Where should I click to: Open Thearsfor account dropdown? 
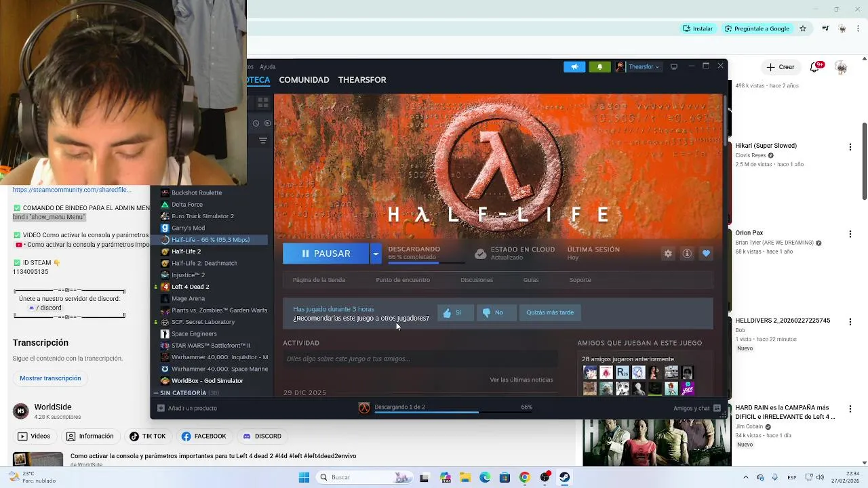click(x=637, y=66)
